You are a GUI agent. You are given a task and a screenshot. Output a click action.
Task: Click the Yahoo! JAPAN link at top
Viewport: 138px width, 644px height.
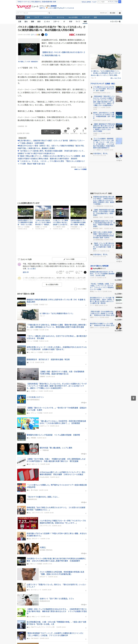point(86,2)
